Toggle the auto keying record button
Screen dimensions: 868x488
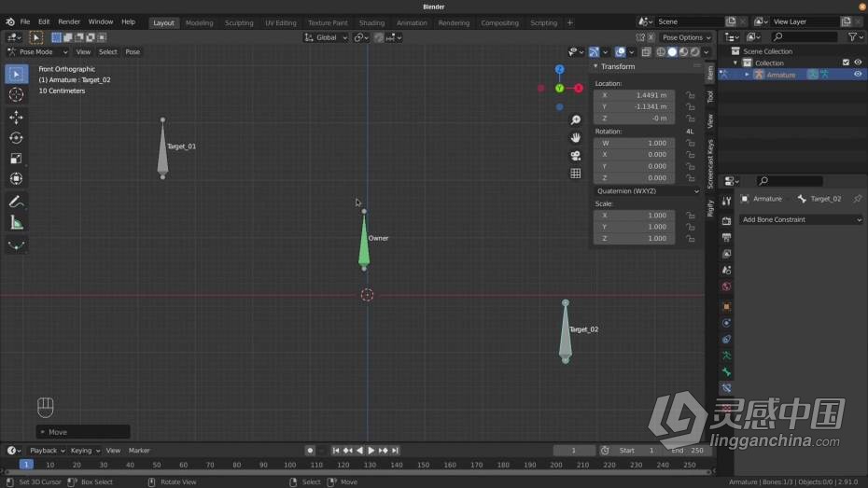point(310,451)
